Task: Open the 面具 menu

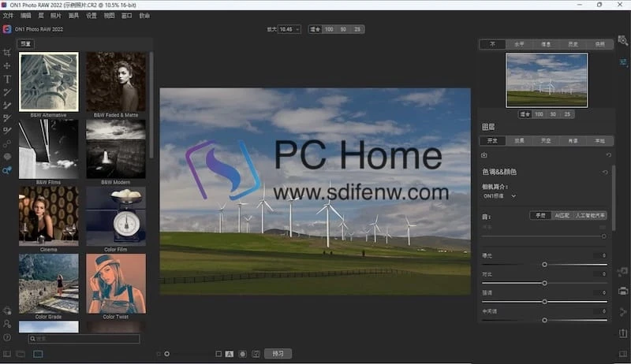Action: pyautogui.click(x=73, y=16)
